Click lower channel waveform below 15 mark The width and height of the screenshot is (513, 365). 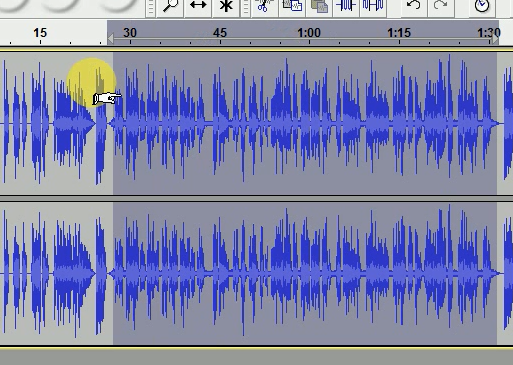[40, 273]
